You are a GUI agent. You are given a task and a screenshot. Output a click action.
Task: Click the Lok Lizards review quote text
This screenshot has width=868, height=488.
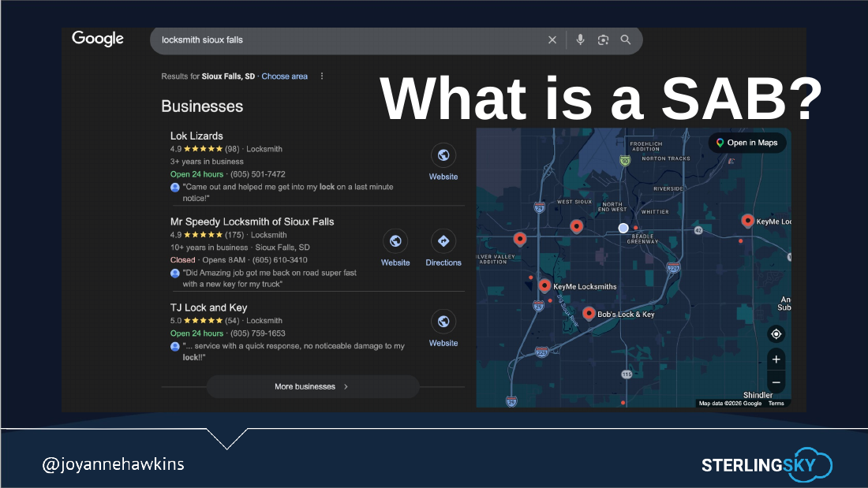pyautogui.click(x=288, y=192)
